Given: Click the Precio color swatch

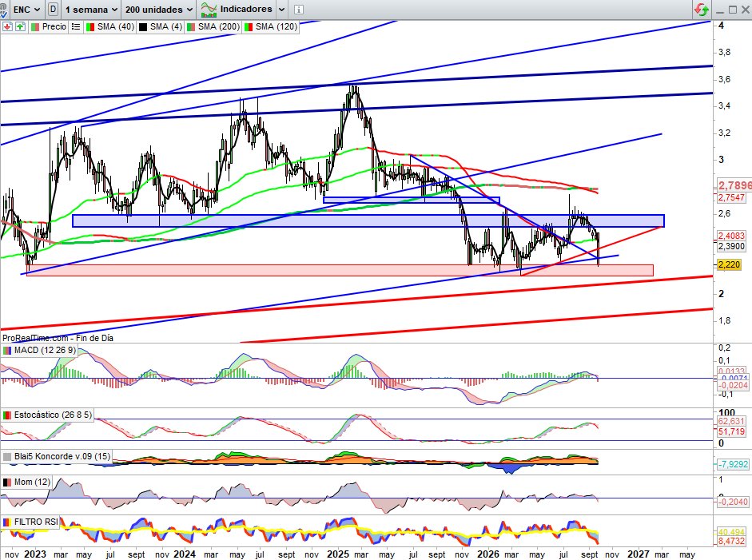Looking at the screenshot, I should coord(35,27).
